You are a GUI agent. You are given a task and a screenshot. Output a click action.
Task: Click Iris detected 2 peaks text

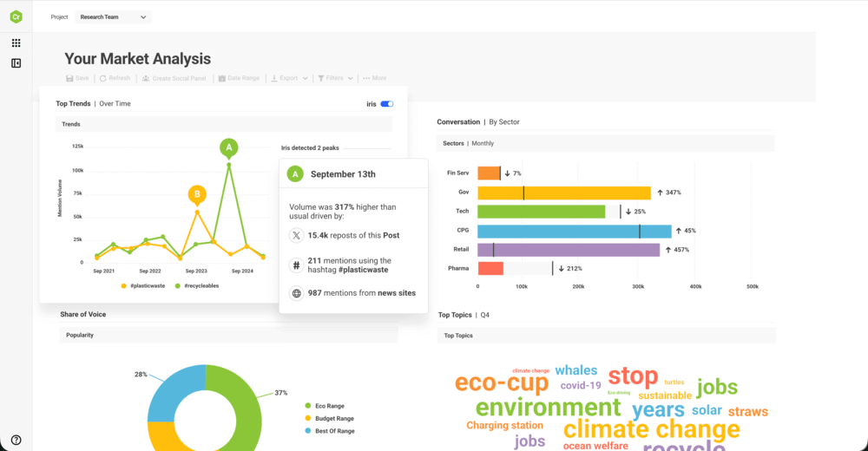(310, 148)
